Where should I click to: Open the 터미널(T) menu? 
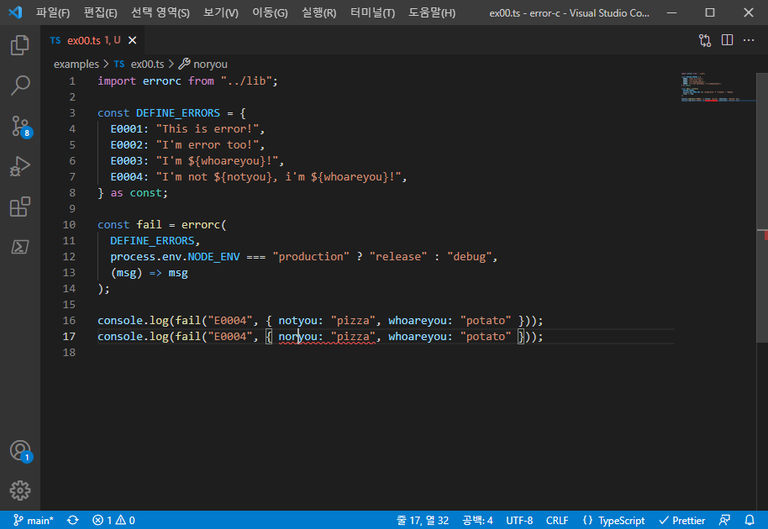tap(373, 13)
